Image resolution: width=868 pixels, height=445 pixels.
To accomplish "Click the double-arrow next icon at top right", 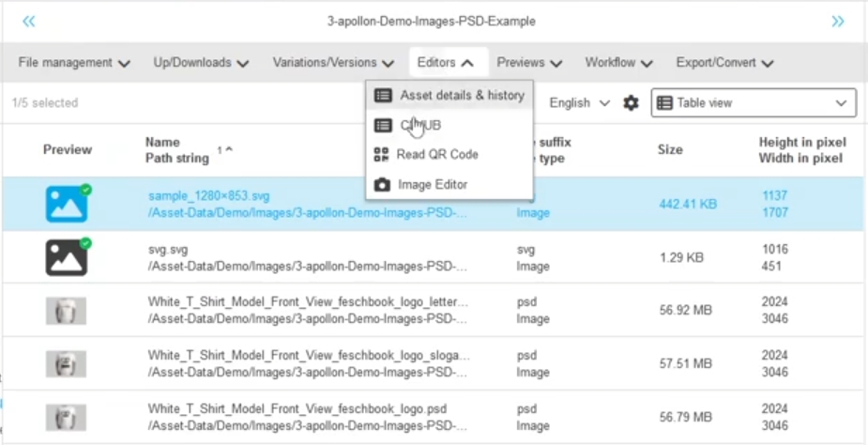I will (838, 21).
